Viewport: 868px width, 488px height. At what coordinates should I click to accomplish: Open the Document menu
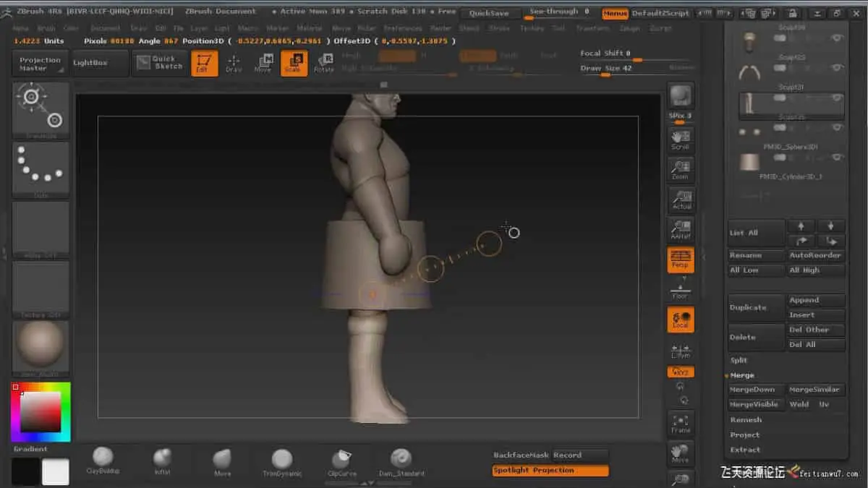[x=105, y=28]
